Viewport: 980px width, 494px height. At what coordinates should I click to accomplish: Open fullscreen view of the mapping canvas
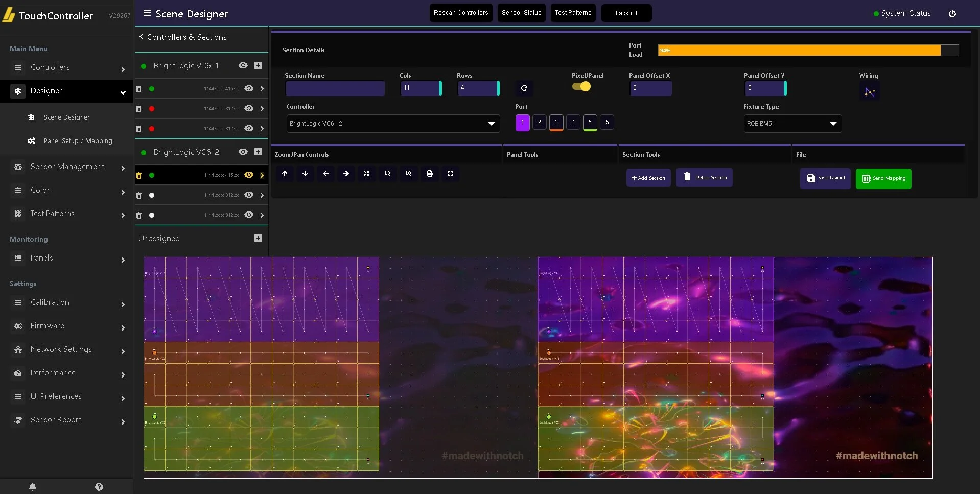tap(451, 174)
